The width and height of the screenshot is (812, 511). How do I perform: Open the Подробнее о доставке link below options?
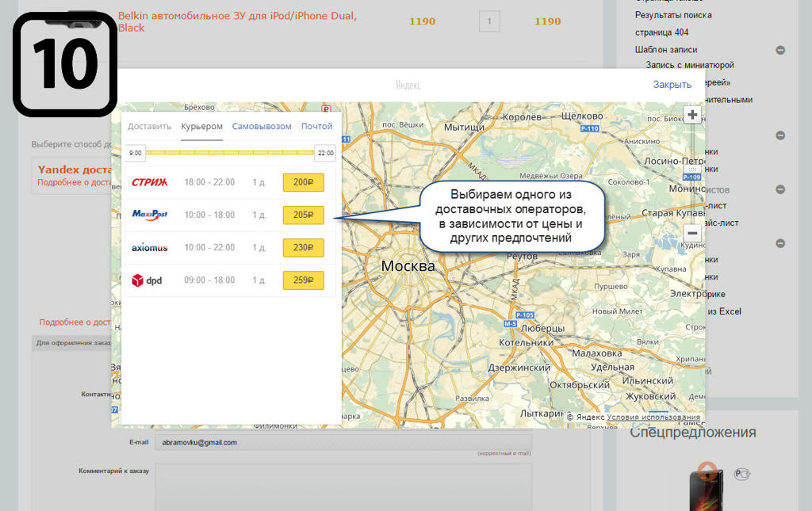point(75,322)
